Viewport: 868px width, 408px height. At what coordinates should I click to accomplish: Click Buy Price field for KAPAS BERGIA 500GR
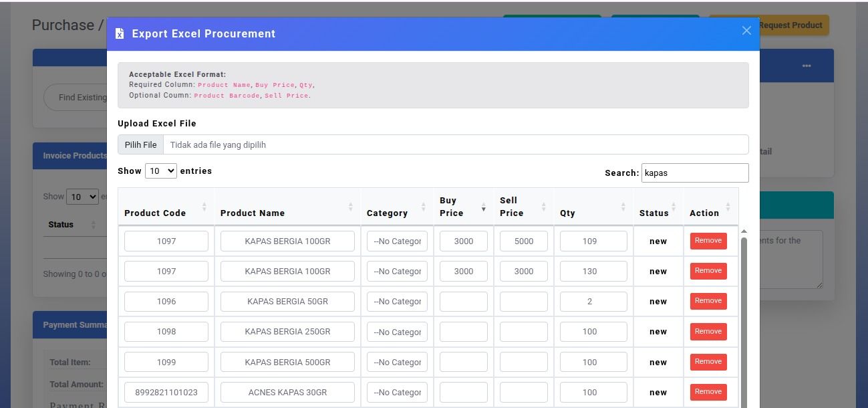tap(463, 363)
